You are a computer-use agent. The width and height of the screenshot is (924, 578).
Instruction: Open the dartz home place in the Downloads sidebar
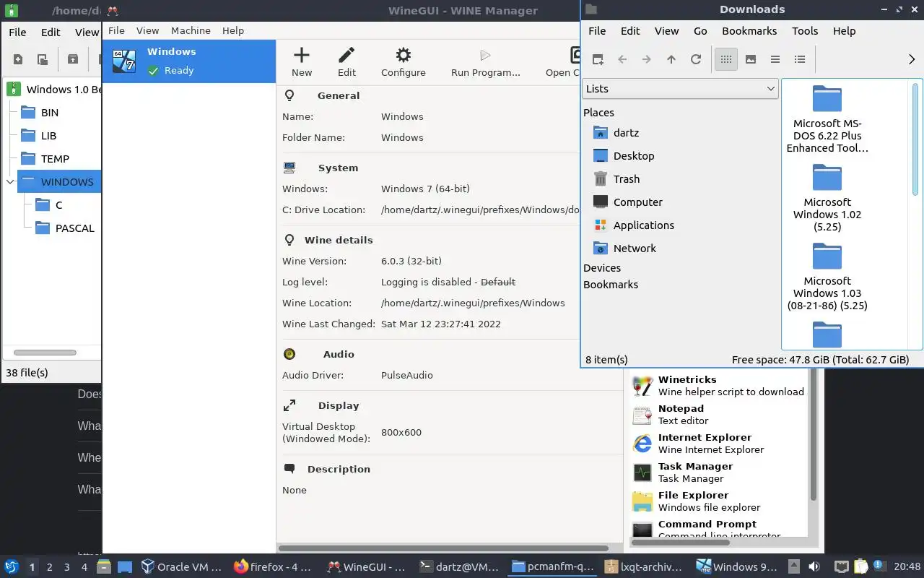point(626,132)
